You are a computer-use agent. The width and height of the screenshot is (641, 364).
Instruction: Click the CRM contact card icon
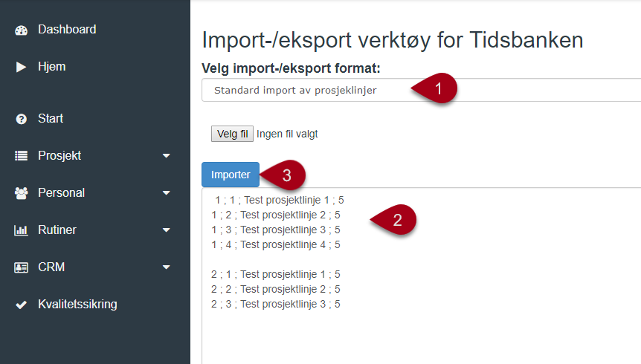click(x=22, y=267)
